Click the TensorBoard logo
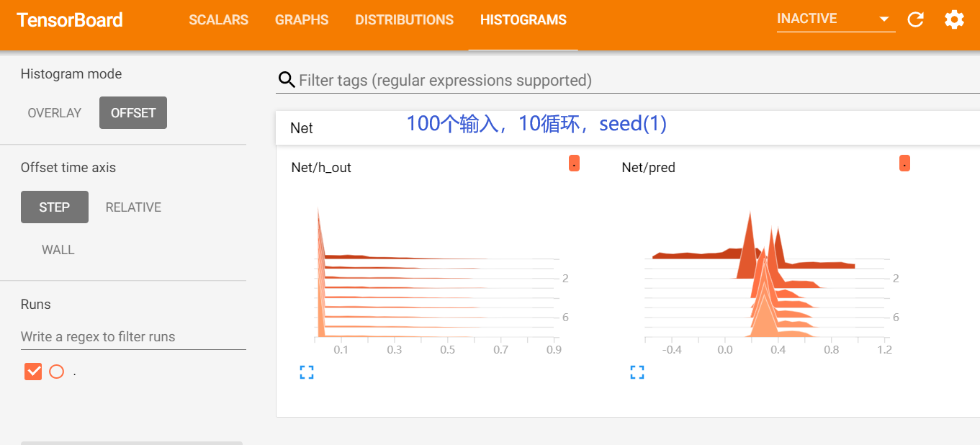The height and width of the screenshot is (445, 980). tap(69, 19)
